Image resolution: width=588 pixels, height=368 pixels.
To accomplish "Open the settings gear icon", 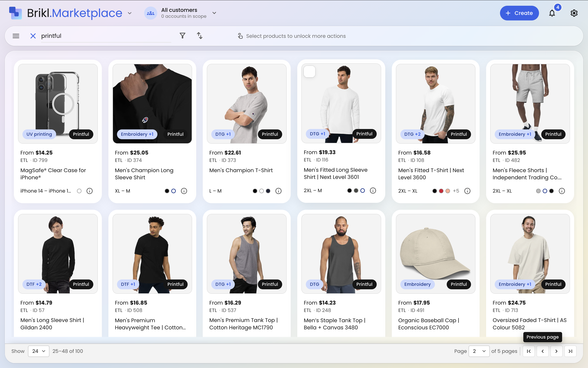I will (x=574, y=13).
